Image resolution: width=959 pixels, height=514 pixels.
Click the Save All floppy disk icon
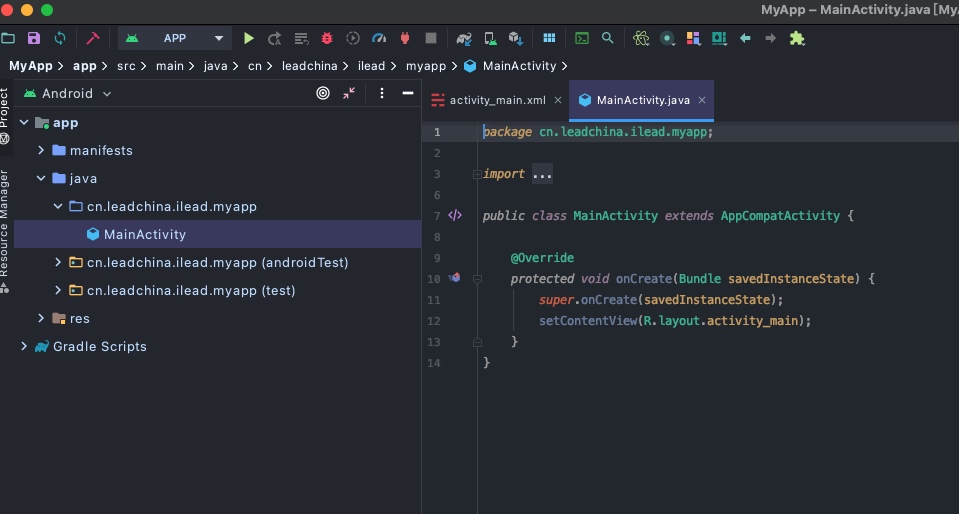click(x=34, y=39)
